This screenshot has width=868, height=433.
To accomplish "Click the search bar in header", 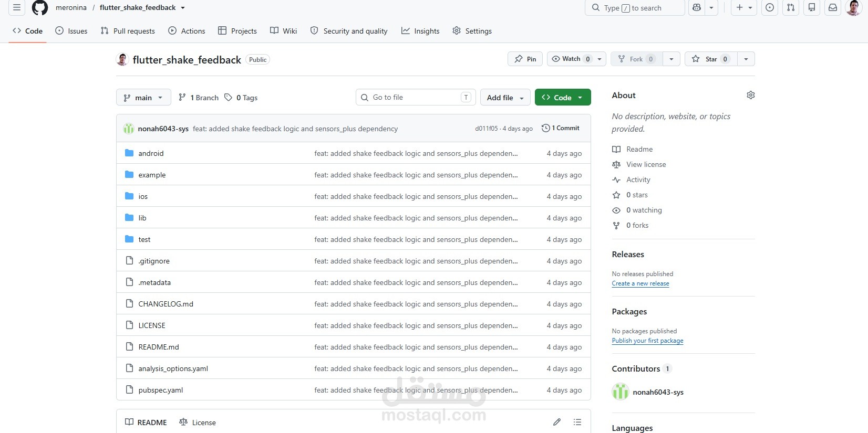I will tap(635, 7).
